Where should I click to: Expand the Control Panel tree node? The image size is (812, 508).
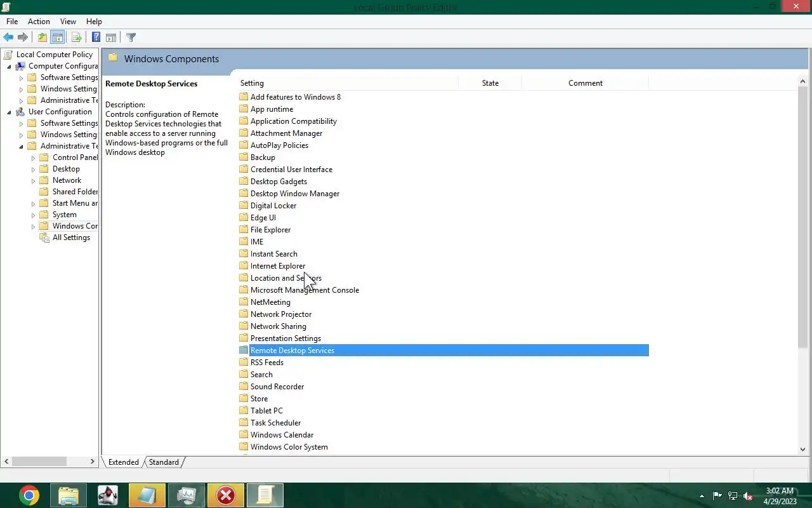(33, 157)
